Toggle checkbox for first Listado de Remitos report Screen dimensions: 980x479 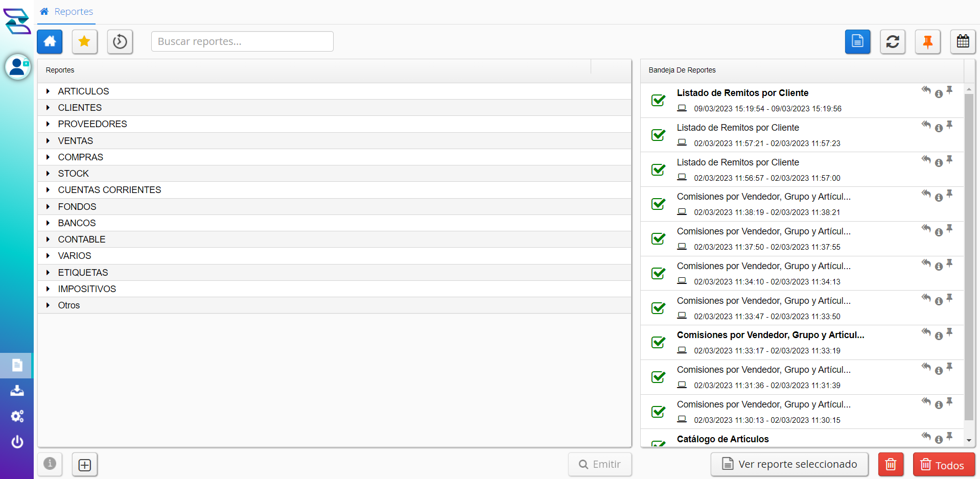coord(659,100)
